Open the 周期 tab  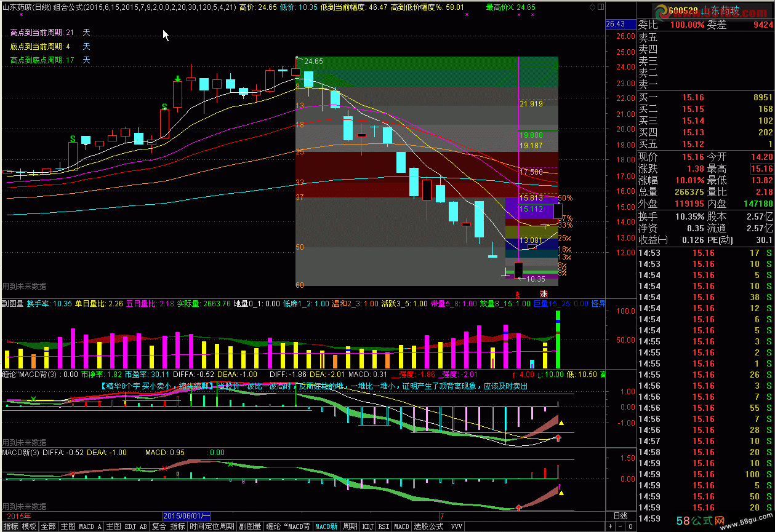(x=350, y=526)
